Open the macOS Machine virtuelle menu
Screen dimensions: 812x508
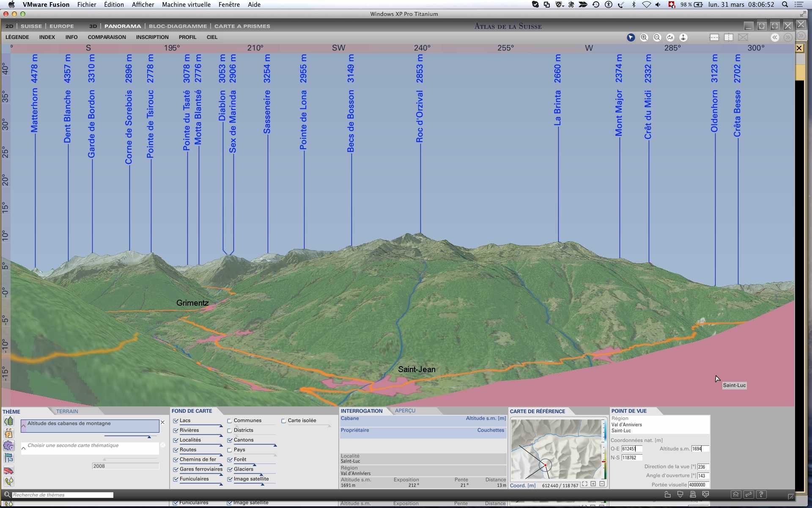tap(186, 5)
